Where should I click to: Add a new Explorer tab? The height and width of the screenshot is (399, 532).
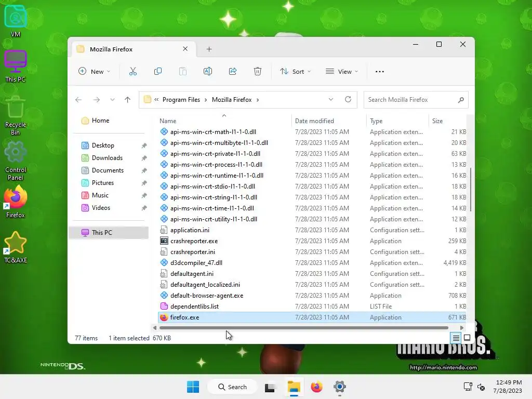209,49
